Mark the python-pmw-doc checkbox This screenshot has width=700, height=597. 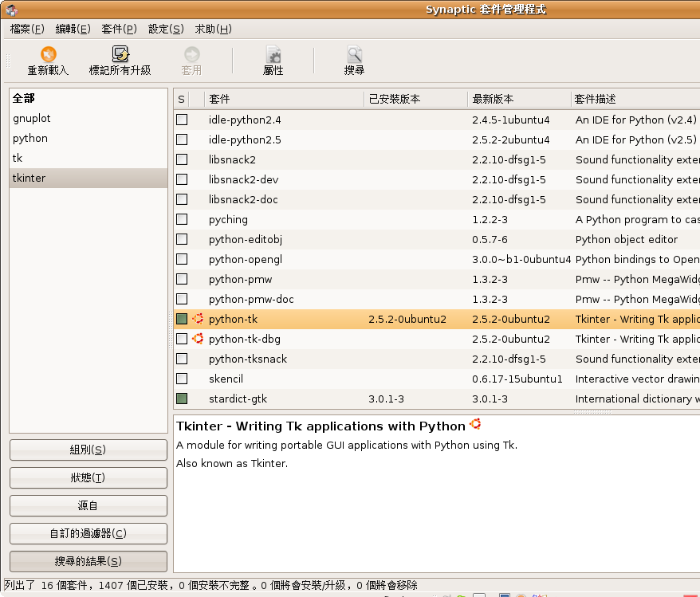182,299
